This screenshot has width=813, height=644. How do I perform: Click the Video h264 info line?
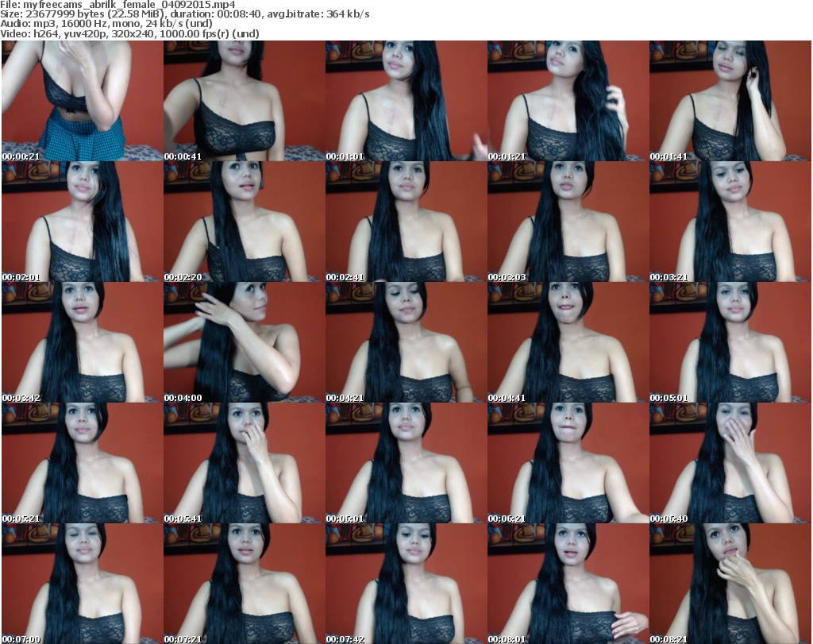click(129, 33)
